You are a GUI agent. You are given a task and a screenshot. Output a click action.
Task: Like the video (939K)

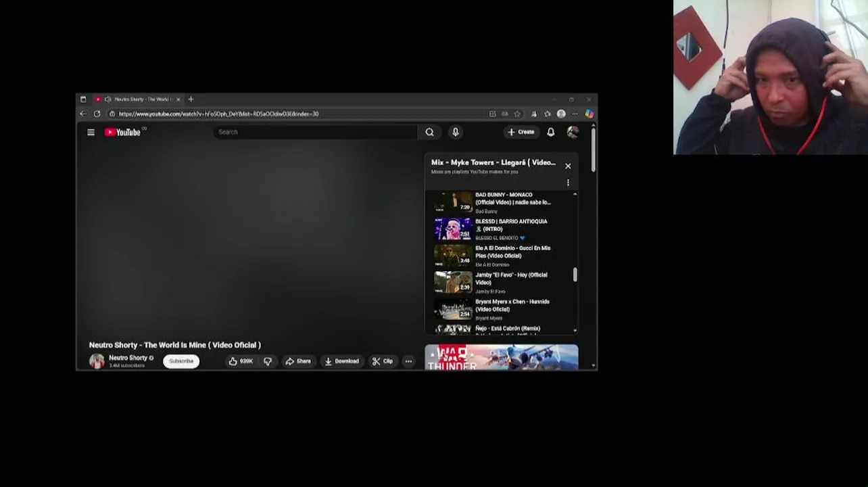click(x=240, y=361)
